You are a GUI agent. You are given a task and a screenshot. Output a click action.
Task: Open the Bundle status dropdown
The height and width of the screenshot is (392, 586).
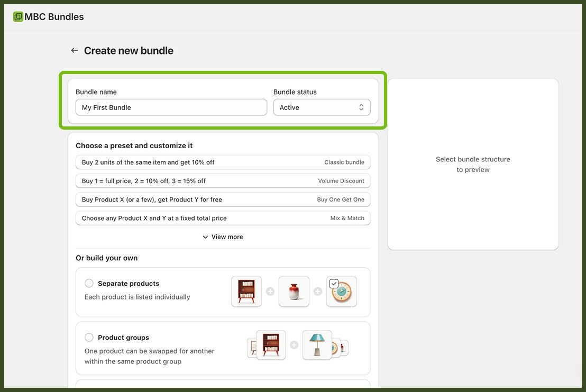(322, 107)
